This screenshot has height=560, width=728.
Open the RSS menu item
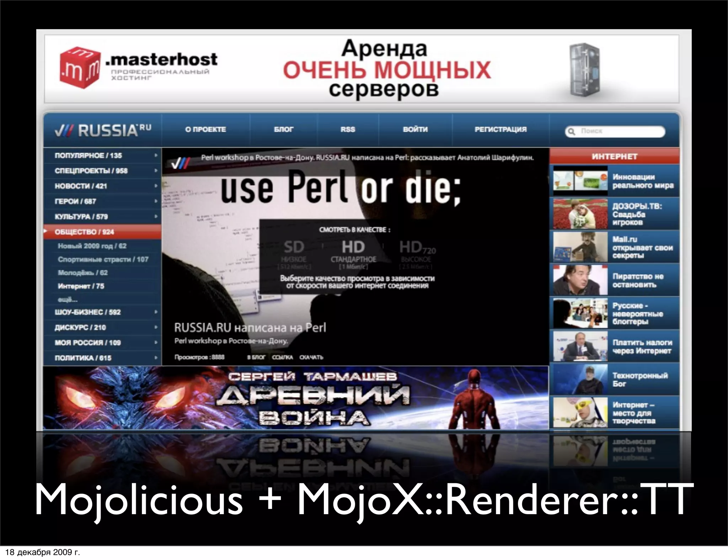point(348,129)
